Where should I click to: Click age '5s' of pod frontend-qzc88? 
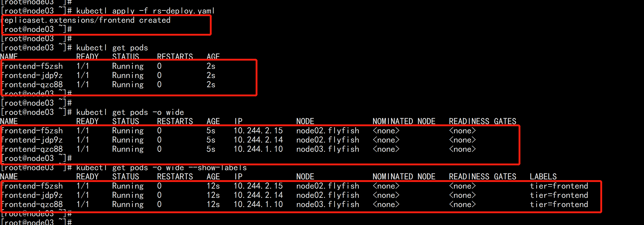coord(211,149)
